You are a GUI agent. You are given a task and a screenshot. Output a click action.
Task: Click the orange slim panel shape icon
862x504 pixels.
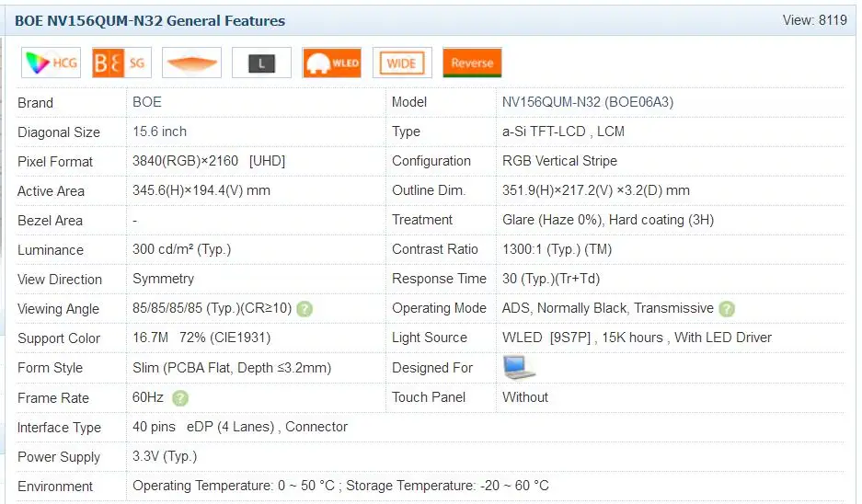(x=192, y=63)
